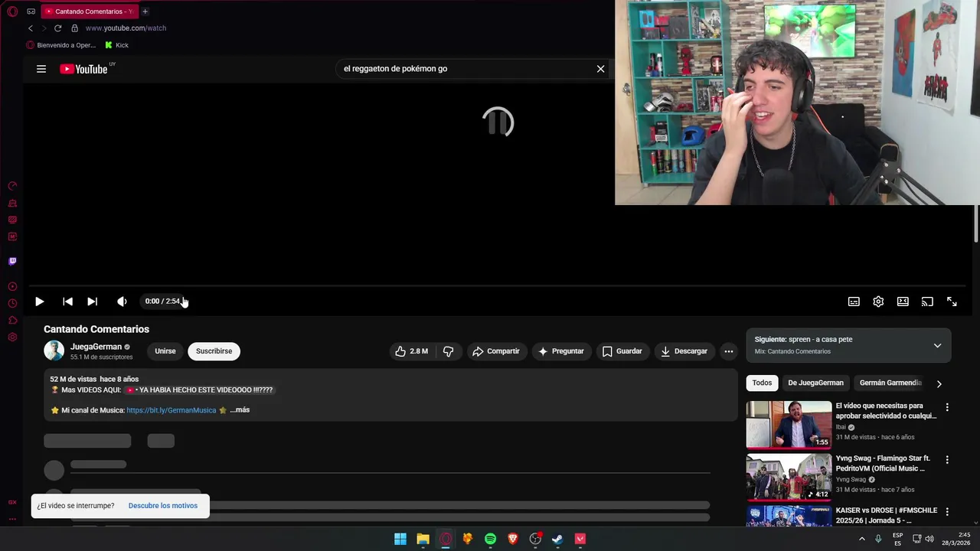Dislike the video
The image size is (980, 551).
coord(449,351)
